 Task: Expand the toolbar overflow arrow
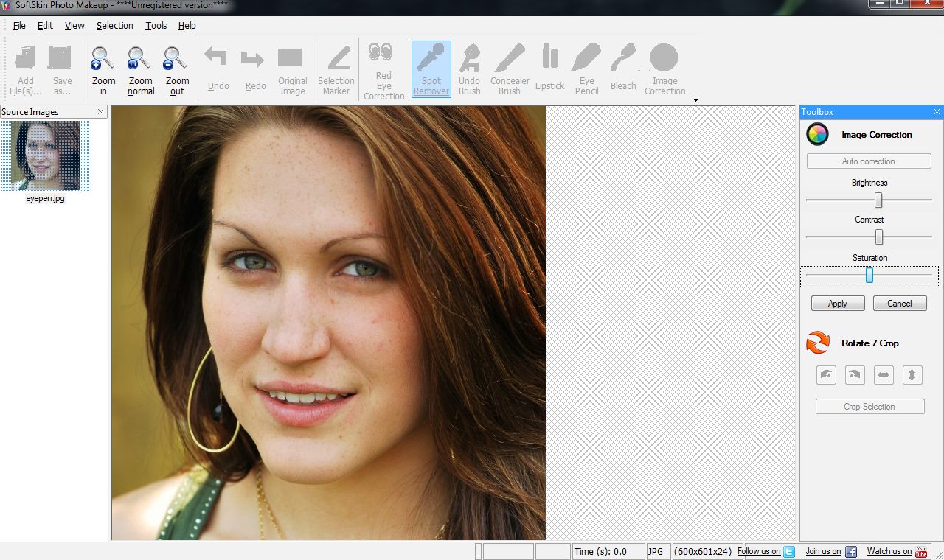tap(695, 100)
